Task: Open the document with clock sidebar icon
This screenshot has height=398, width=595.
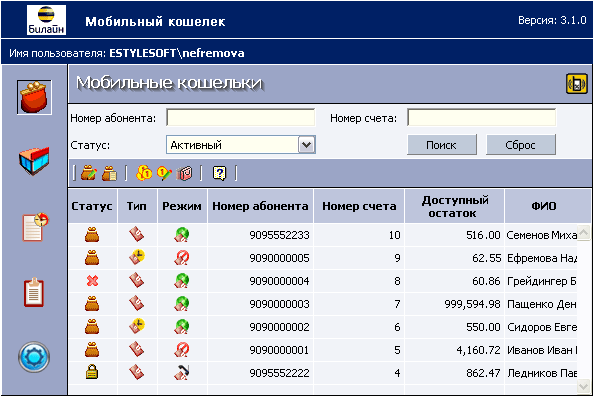Action: 35,227
